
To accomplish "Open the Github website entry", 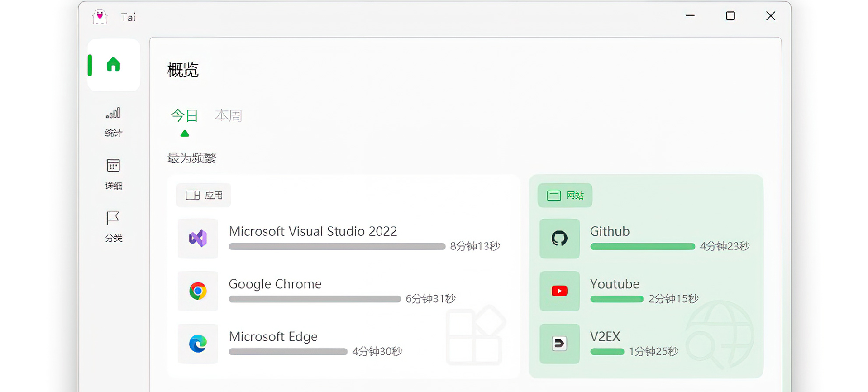I will [645, 239].
